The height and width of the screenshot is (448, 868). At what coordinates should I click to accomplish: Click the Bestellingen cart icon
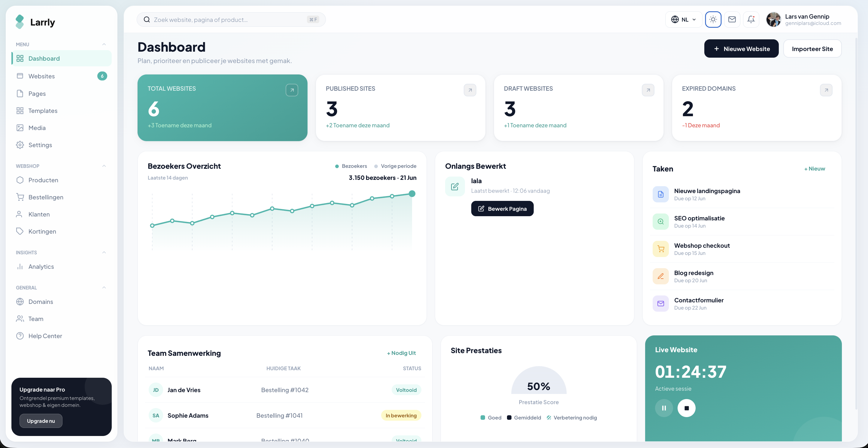[20, 197]
